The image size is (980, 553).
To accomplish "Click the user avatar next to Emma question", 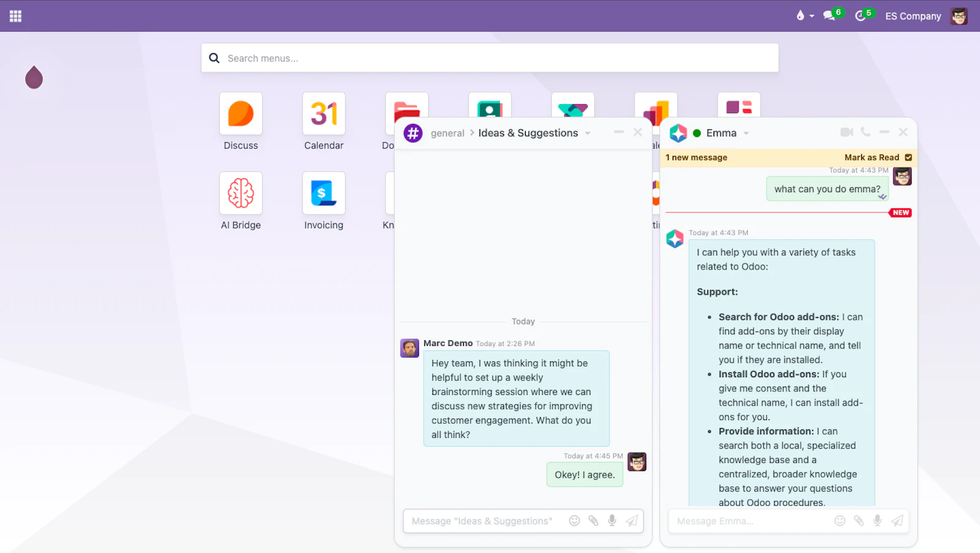I will 902,176.
